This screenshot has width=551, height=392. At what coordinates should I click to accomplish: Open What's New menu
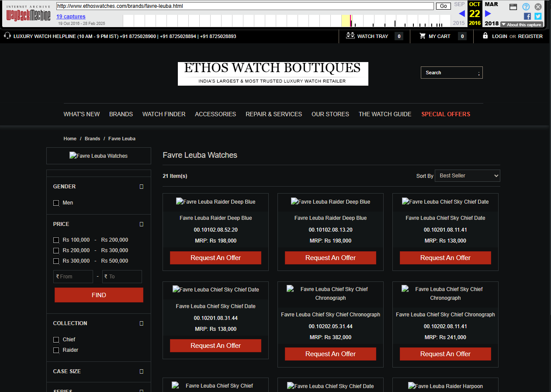tap(82, 114)
